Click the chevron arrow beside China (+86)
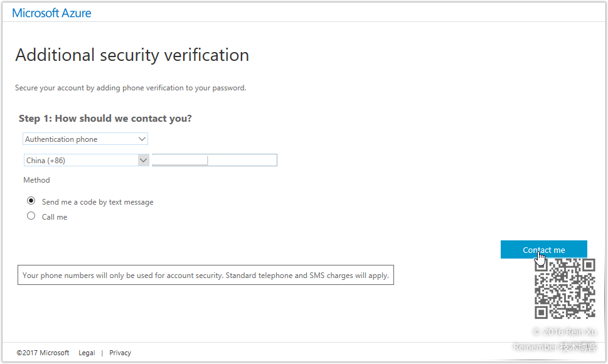Screen dimensions: 608x364 143,160
